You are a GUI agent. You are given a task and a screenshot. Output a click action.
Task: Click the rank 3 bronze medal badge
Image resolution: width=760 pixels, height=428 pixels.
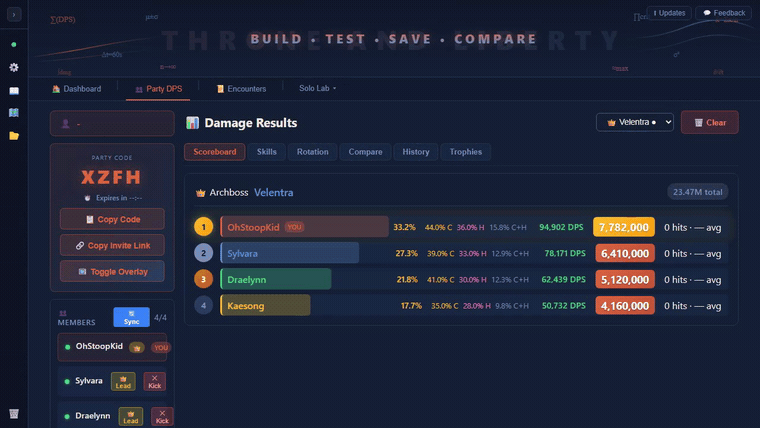coord(204,279)
